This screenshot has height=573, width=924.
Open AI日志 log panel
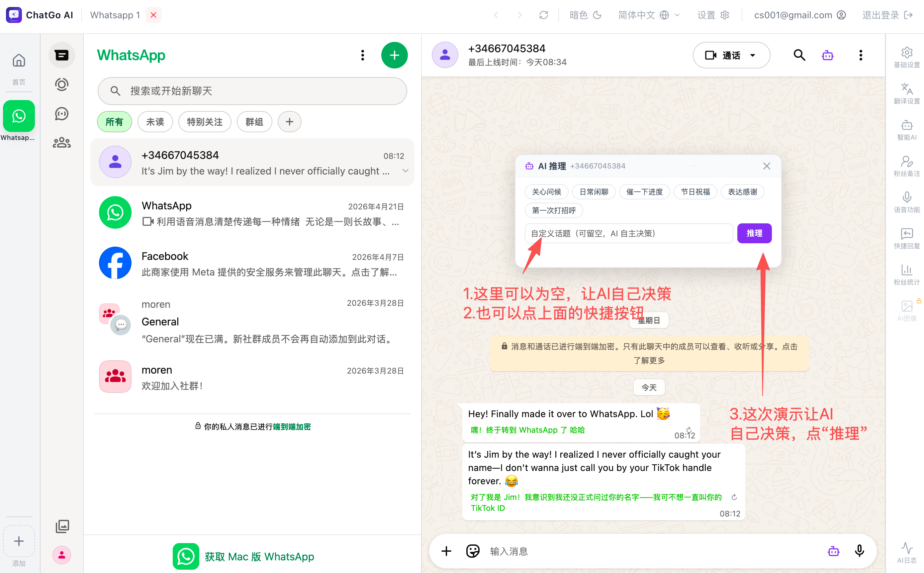pos(907,553)
